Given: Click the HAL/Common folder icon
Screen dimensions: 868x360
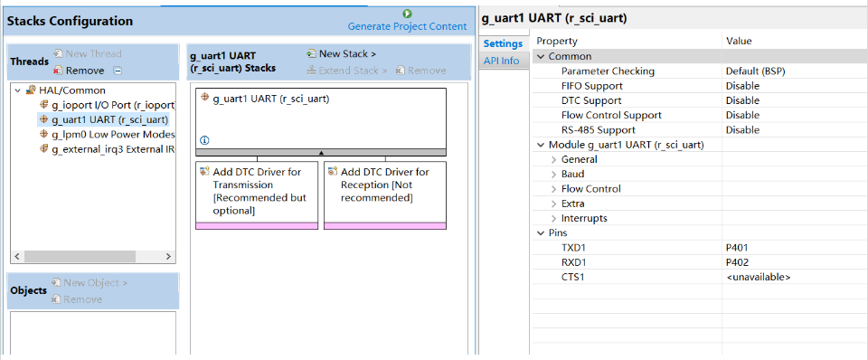Looking at the screenshot, I should point(31,90).
